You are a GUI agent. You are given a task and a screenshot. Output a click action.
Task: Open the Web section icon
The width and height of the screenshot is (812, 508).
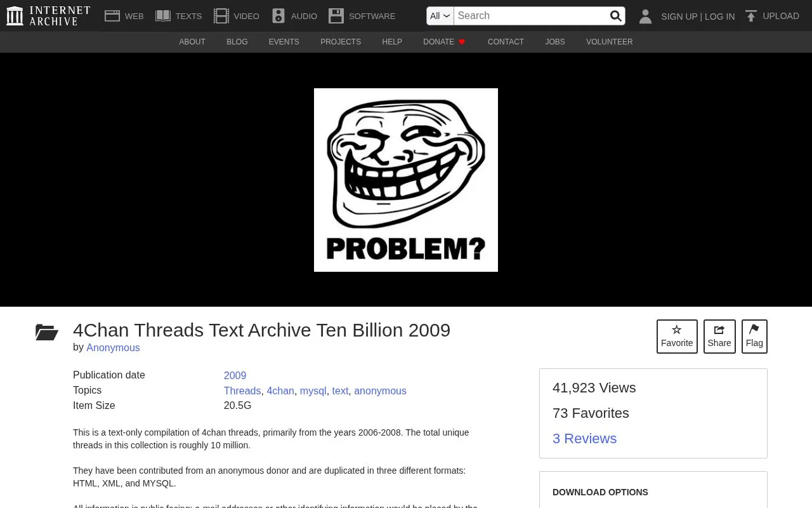pos(112,16)
